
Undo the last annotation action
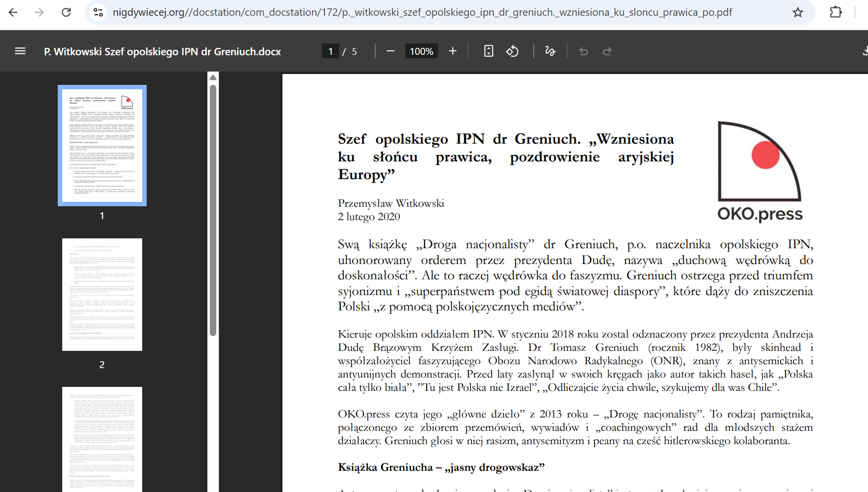[583, 51]
